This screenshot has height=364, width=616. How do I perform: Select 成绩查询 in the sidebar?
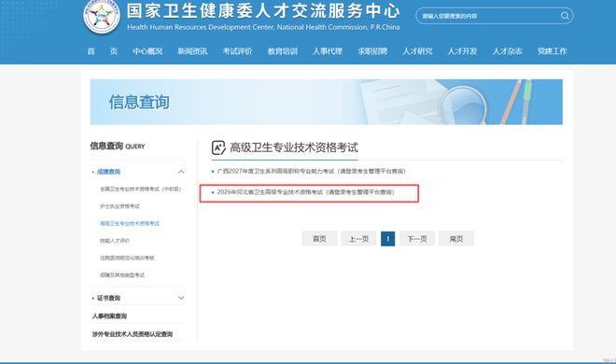[108, 172]
